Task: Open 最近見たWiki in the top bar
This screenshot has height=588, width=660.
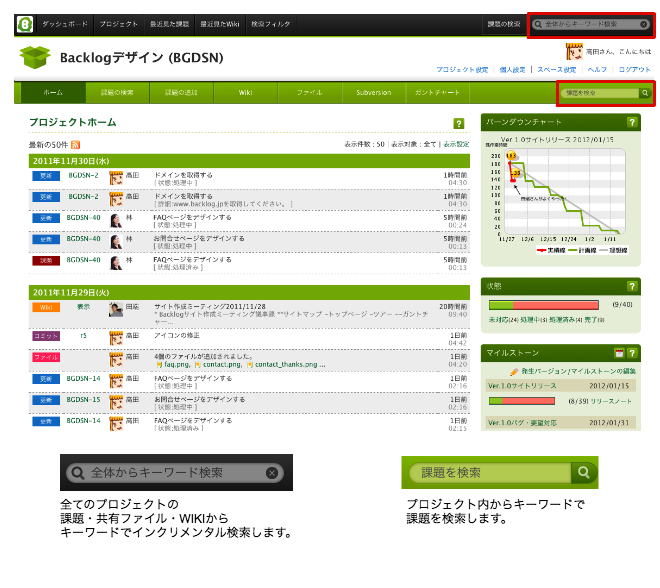Action: coord(220,24)
